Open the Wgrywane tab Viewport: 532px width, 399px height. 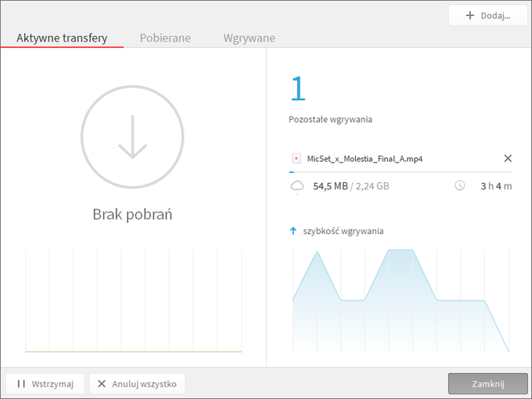[249, 38]
